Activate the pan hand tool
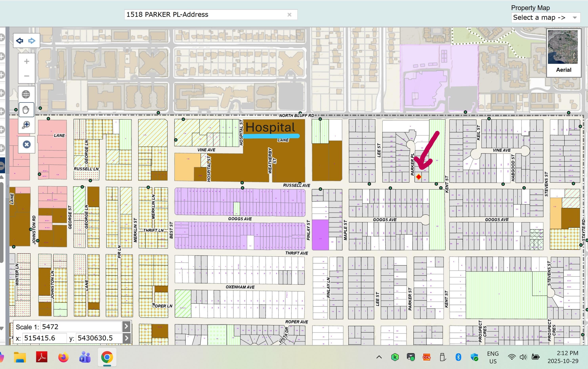The height and width of the screenshot is (369, 588). tap(26, 110)
